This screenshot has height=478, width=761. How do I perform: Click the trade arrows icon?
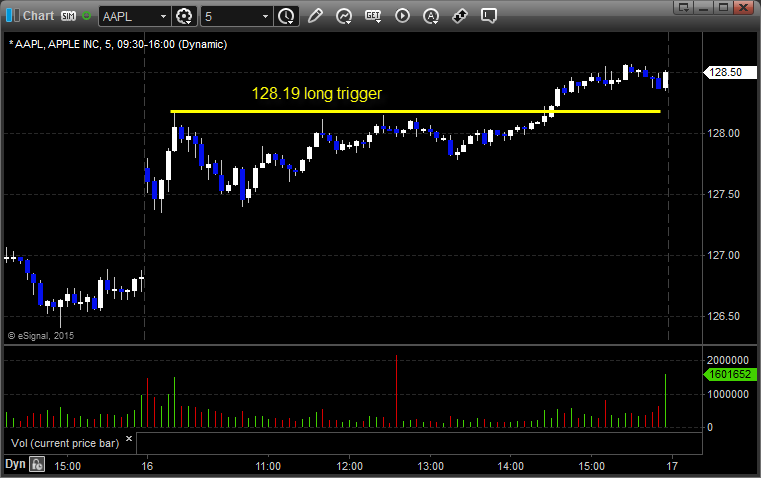[460, 16]
